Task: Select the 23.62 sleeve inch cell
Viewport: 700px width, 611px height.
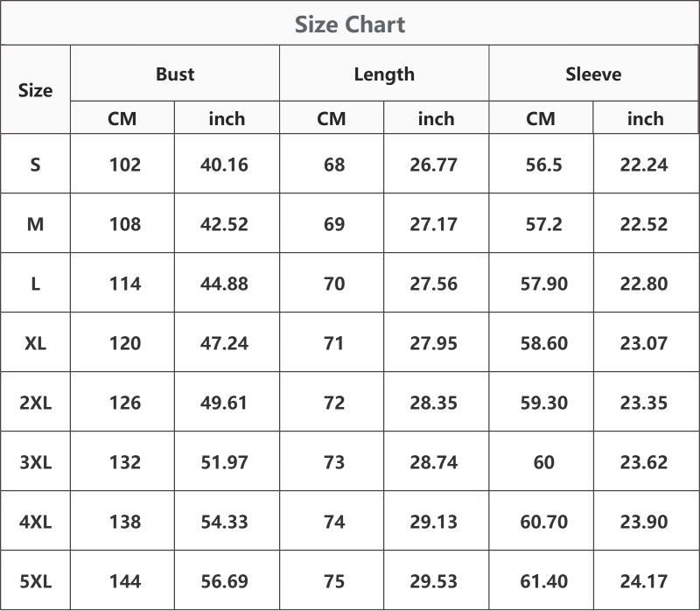Action: point(644,462)
